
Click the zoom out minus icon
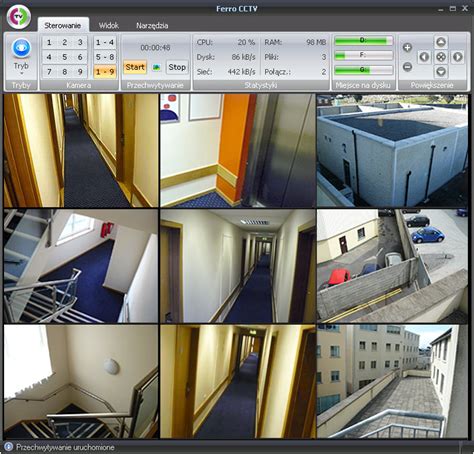coord(407,67)
